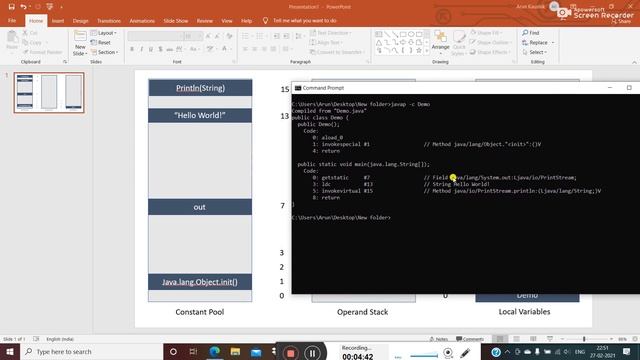
Task: Select the Java.lang.Object.init() box
Action: (200, 282)
